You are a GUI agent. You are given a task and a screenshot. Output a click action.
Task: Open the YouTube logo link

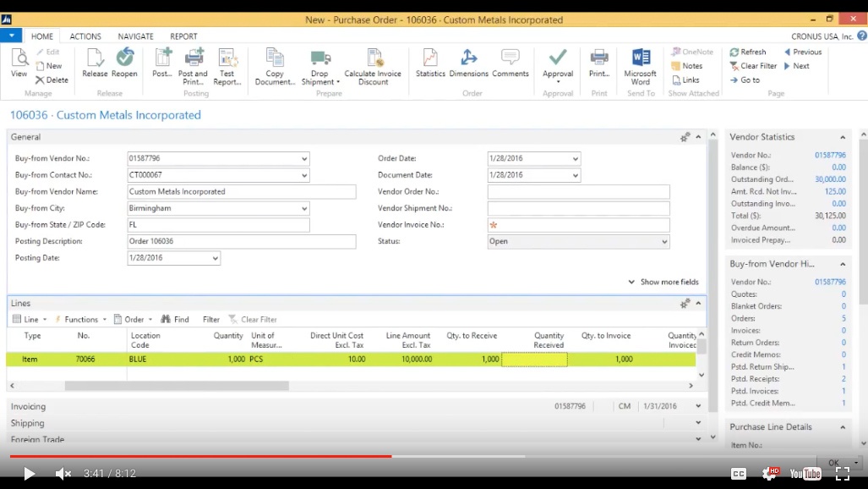(805, 474)
